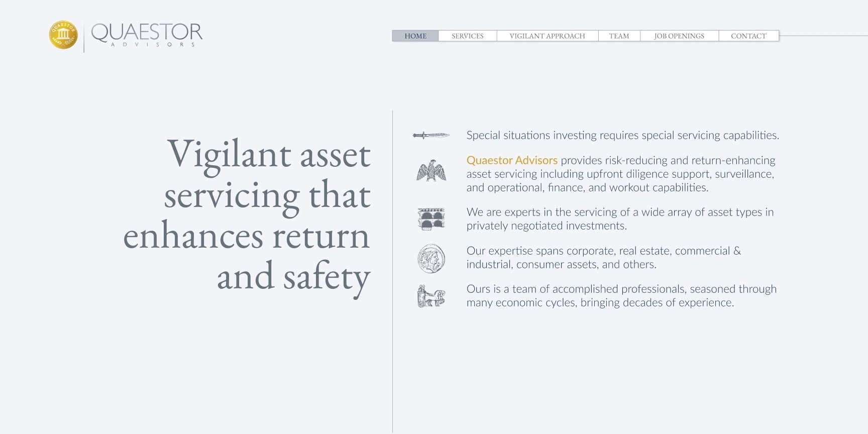This screenshot has height=434, width=868.
Task: View the Job Openings page
Action: (679, 36)
